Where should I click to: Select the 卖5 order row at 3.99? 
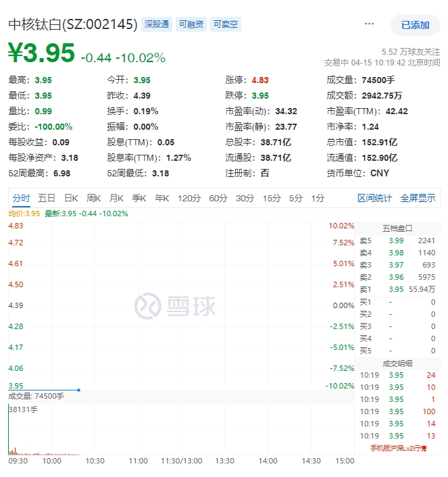[x=397, y=241]
